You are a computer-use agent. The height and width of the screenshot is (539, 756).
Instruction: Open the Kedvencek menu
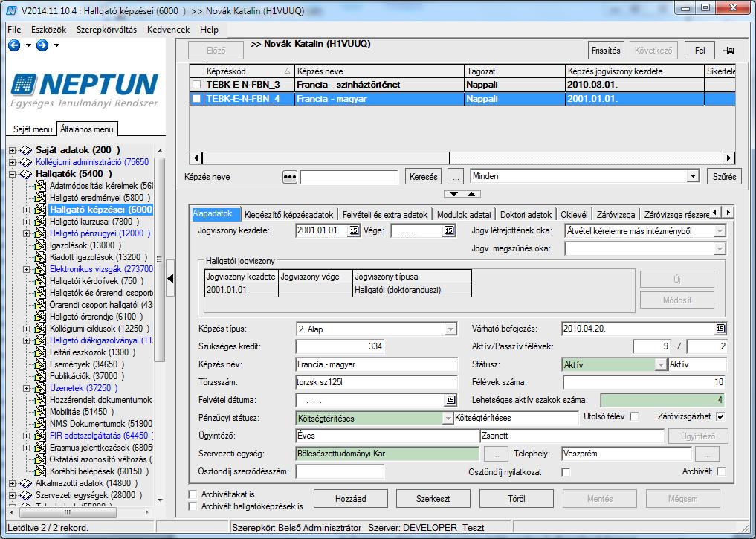click(x=168, y=30)
